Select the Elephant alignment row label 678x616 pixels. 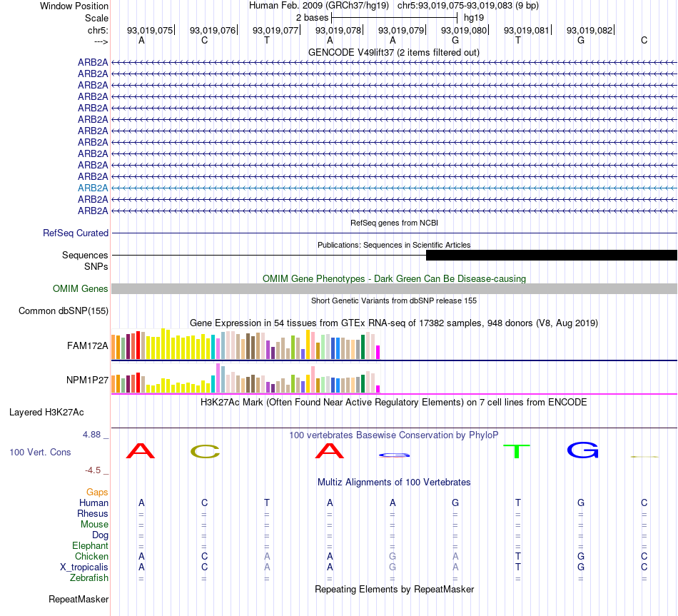point(90,546)
